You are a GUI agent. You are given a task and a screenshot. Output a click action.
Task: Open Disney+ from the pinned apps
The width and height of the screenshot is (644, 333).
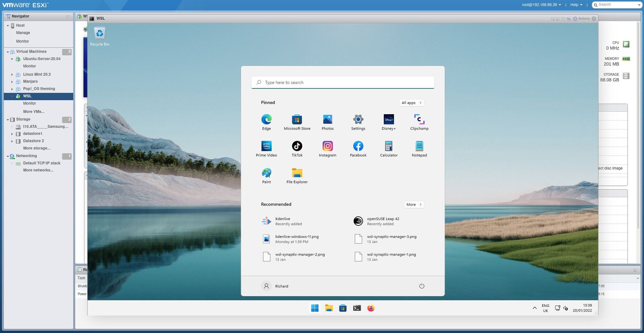pyautogui.click(x=388, y=121)
